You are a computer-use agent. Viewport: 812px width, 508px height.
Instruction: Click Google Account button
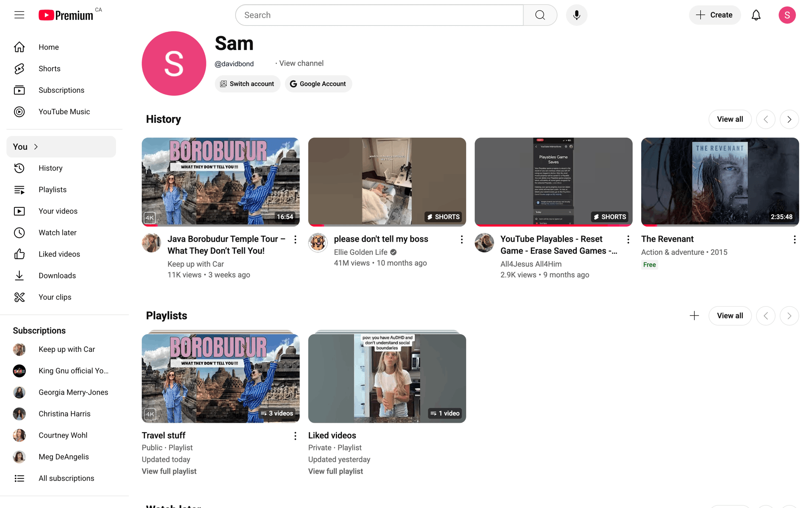pyautogui.click(x=318, y=84)
